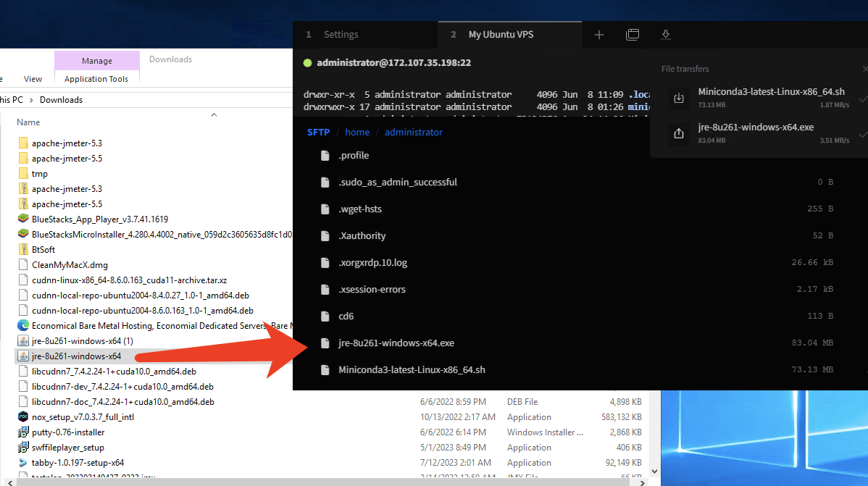Select libcudnn7-dev_7.4.2.24-1+cuda10.0_amd64.deb file

point(122,386)
